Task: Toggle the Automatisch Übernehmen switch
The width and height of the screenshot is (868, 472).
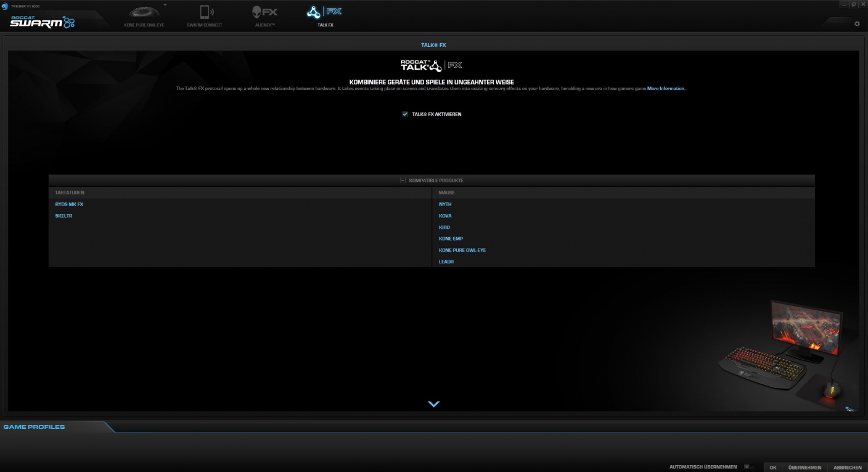Action: tap(748, 467)
